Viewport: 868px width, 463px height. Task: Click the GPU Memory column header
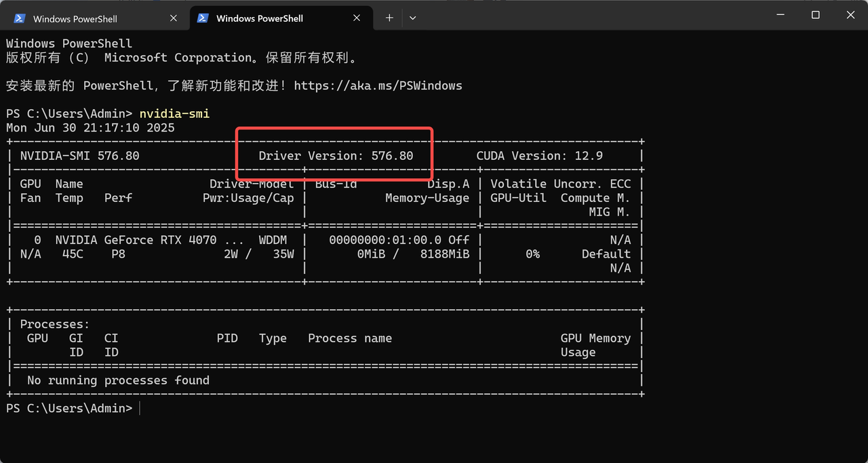pyautogui.click(x=595, y=338)
